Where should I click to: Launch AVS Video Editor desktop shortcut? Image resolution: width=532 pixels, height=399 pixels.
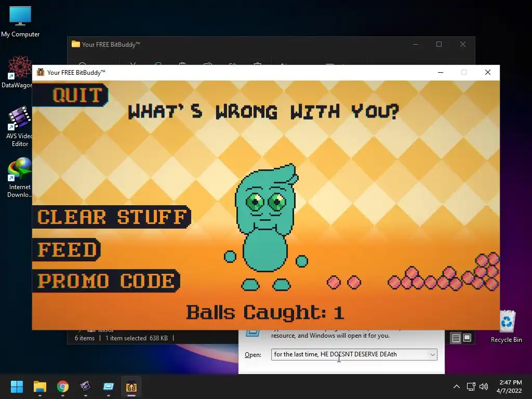coord(19,127)
